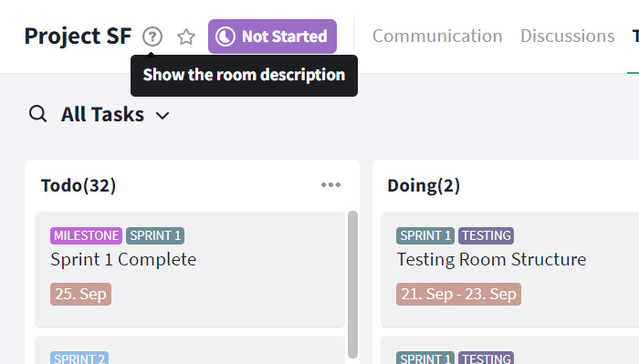The width and height of the screenshot is (639, 364).
Task: Click the Project SF room title
Action: 78,36
